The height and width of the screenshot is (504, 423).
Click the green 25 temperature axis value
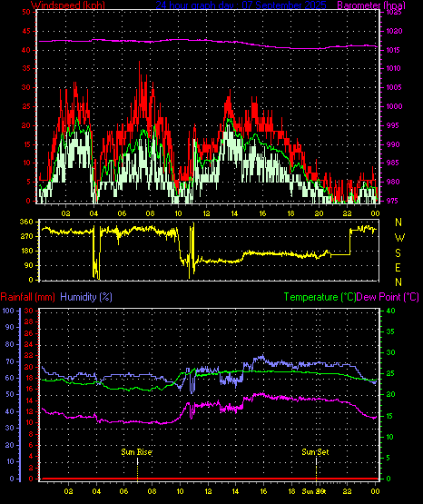click(x=391, y=373)
